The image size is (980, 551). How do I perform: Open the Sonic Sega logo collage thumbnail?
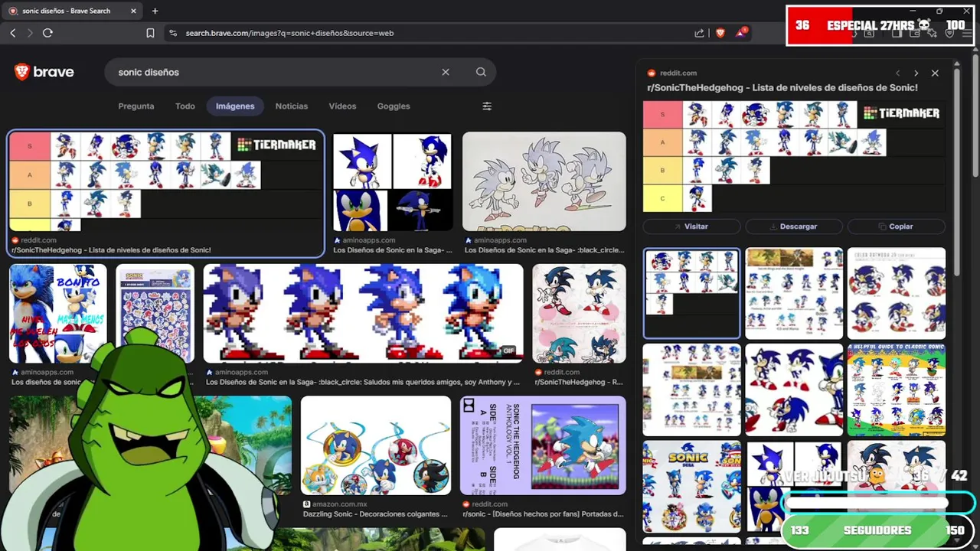[x=691, y=487]
